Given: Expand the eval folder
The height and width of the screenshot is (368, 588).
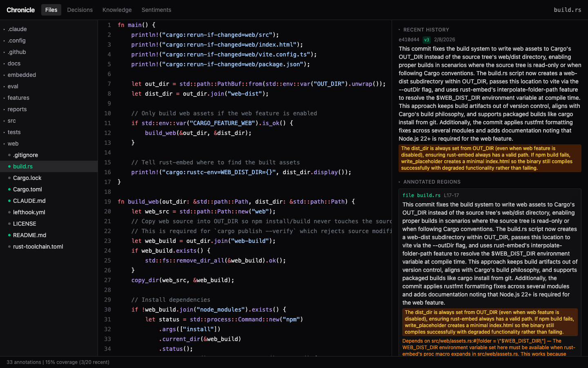Looking at the screenshot, I should pos(49,86).
